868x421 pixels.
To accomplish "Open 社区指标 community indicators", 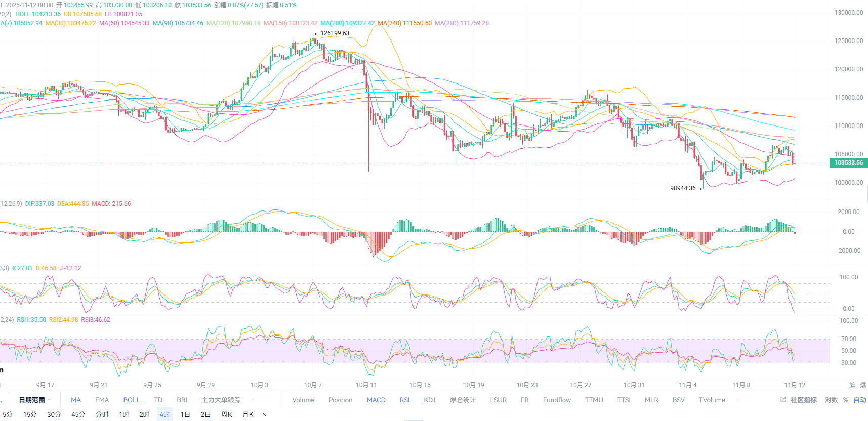I will [803, 400].
